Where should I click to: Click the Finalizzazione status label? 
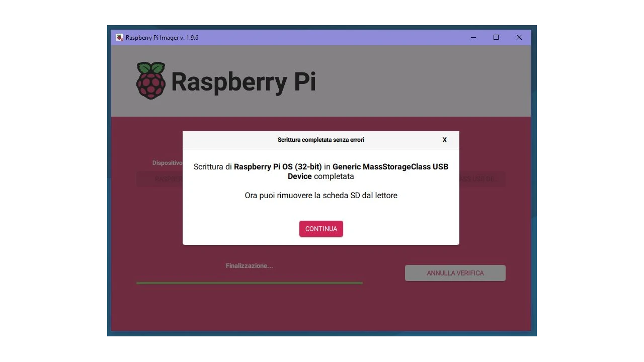pyautogui.click(x=249, y=266)
